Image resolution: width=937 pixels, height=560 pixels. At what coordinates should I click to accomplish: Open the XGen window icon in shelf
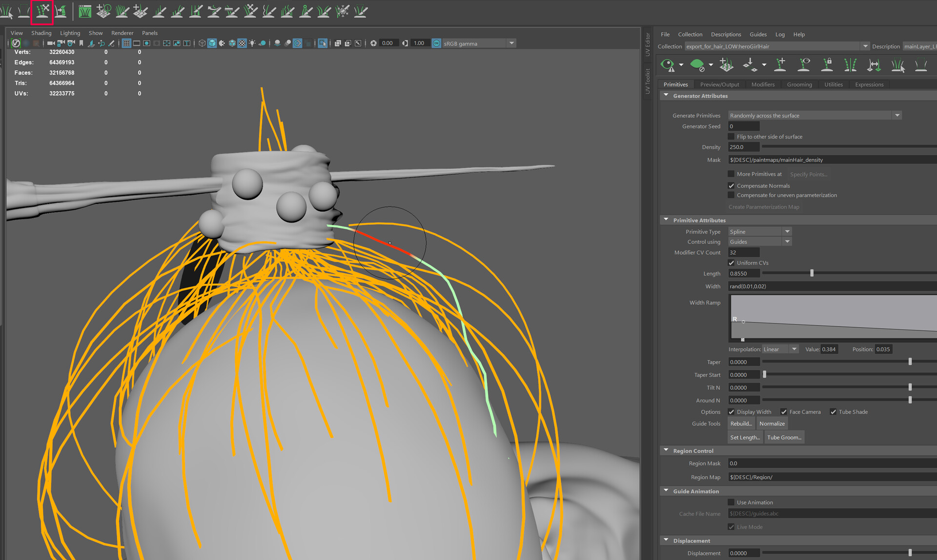pyautogui.click(x=85, y=11)
